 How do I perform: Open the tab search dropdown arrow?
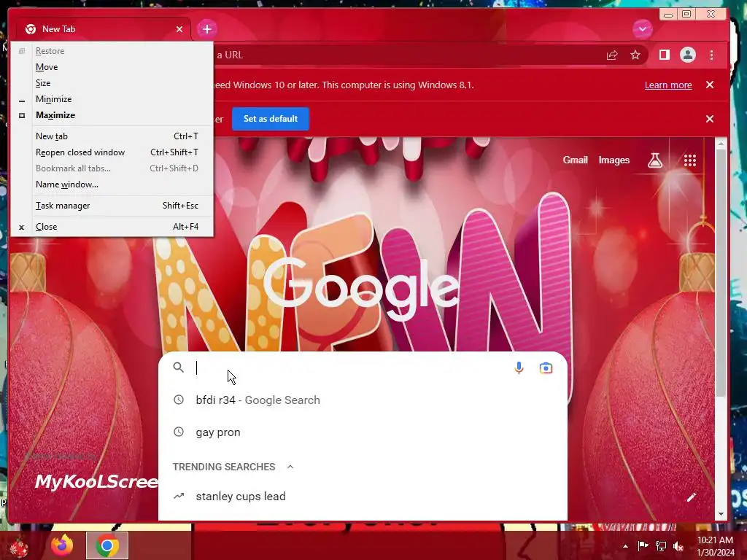[642, 29]
